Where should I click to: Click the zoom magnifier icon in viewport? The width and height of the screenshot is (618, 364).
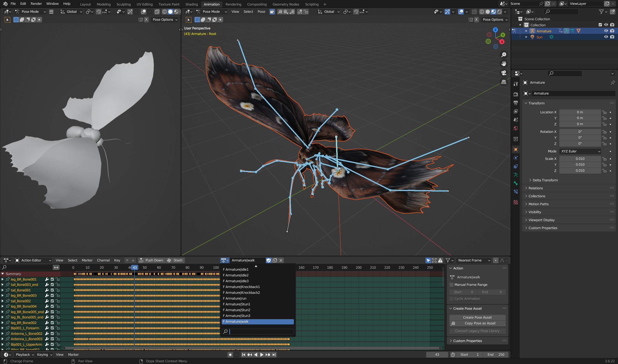504,55
